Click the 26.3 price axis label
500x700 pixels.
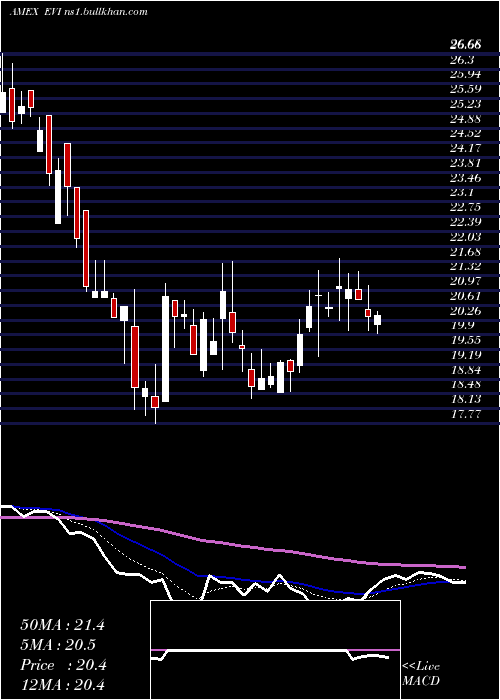coord(462,60)
